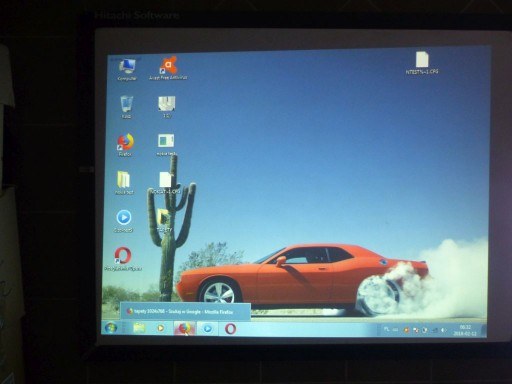Select the Firefox desktop shortcut

125,145
